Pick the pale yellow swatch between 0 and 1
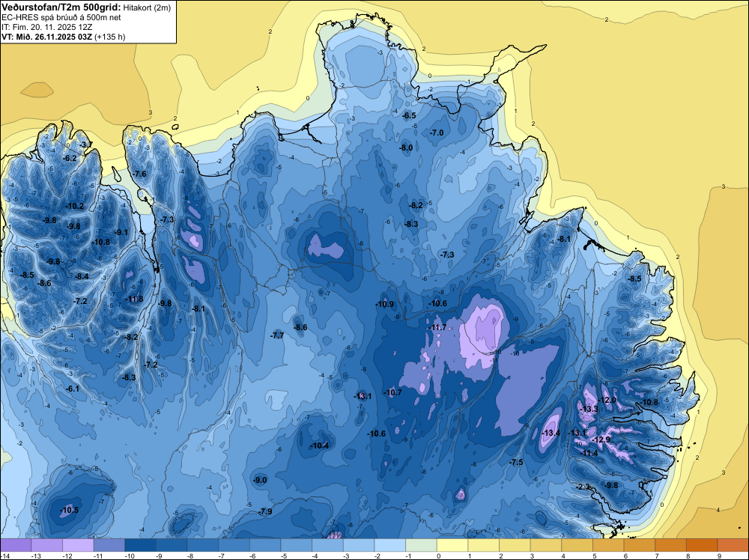The height and width of the screenshot is (560, 749). point(453,545)
